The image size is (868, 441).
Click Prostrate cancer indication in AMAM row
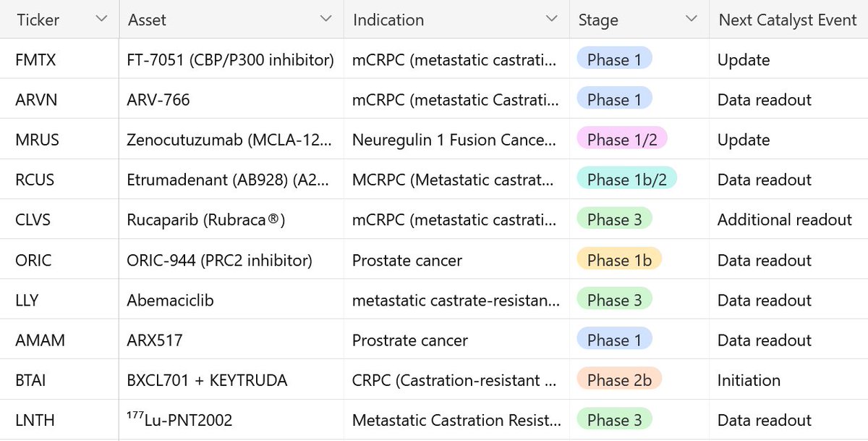pos(456,340)
